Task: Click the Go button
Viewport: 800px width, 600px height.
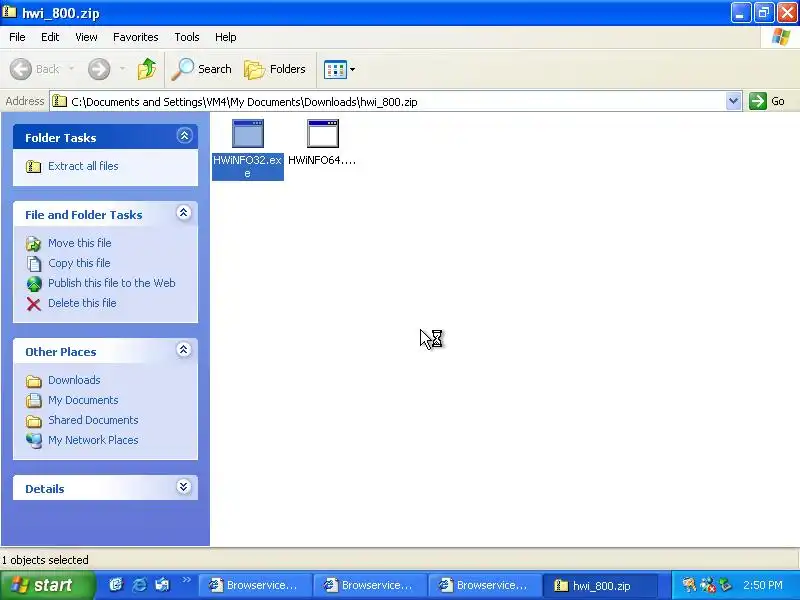Action: [x=767, y=101]
